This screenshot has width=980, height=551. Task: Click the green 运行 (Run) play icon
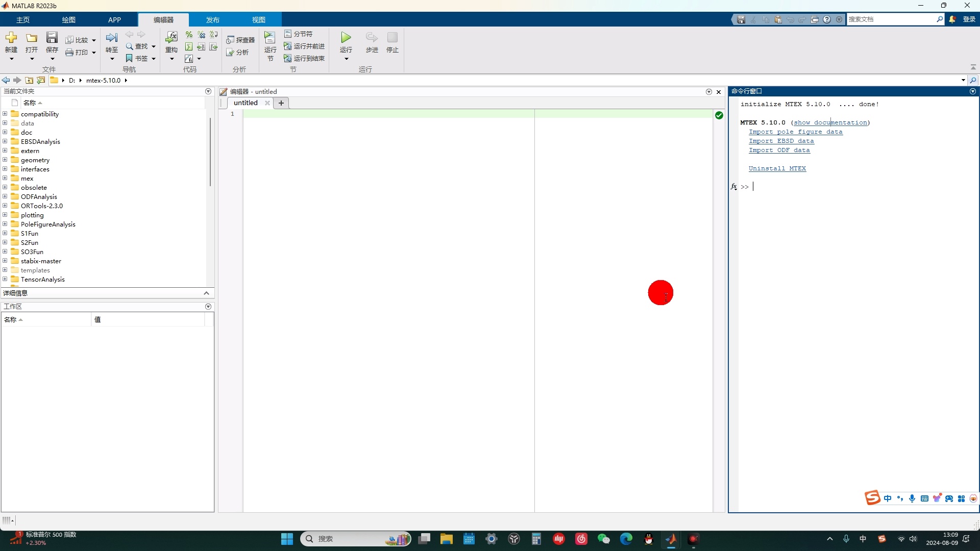click(x=346, y=38)
